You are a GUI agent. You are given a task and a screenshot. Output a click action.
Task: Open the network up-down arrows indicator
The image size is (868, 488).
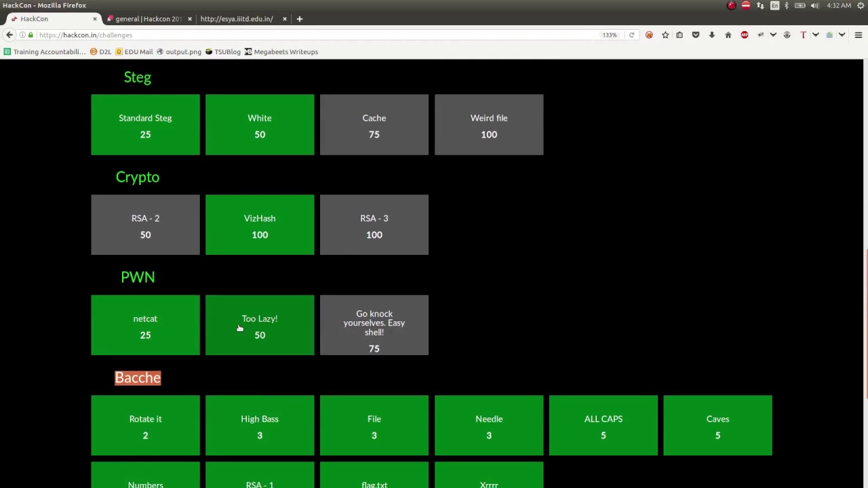point(760,5)
